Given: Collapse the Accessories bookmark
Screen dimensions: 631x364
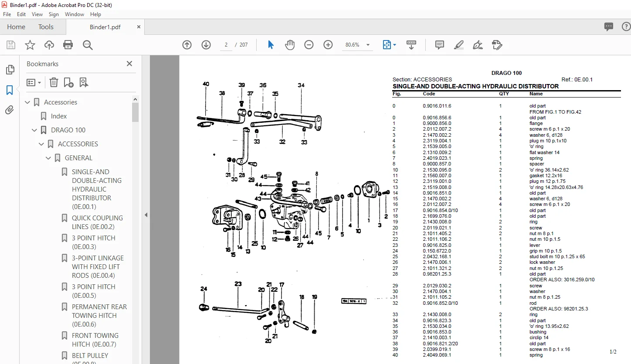Looking at the screenshot, I should (x=28, y=102).
